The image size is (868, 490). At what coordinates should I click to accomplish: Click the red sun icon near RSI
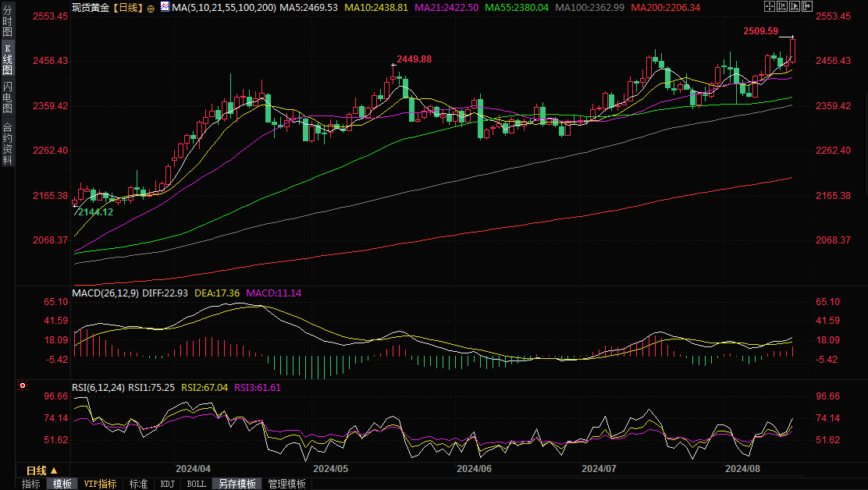(23, 385)
